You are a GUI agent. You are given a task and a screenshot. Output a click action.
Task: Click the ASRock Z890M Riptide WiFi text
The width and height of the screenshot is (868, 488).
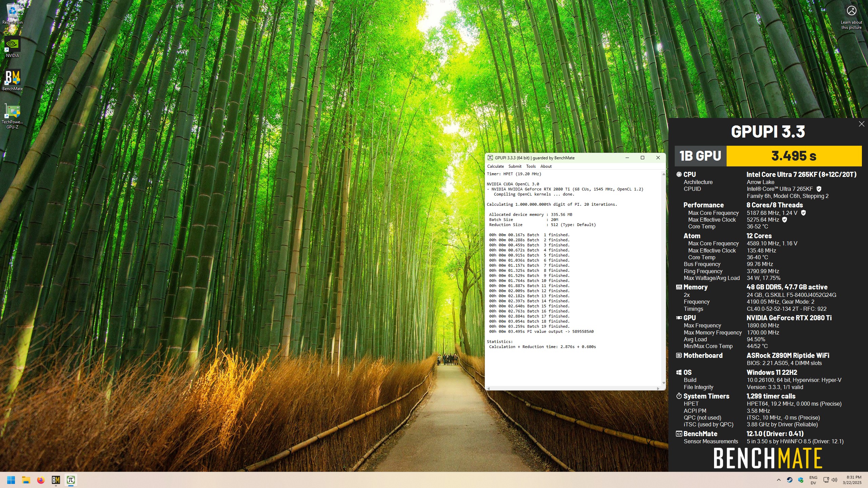788,355
